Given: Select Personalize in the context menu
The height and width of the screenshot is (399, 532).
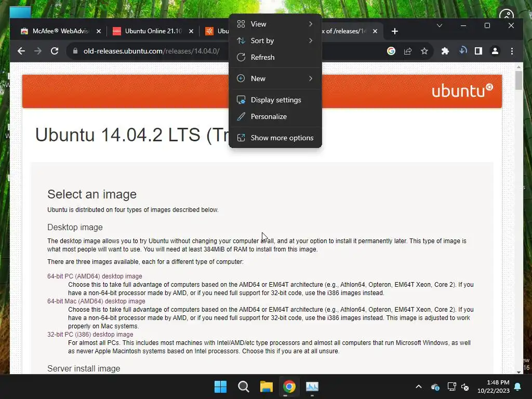Looking at the screenshot, I should (x=275, y=116).
